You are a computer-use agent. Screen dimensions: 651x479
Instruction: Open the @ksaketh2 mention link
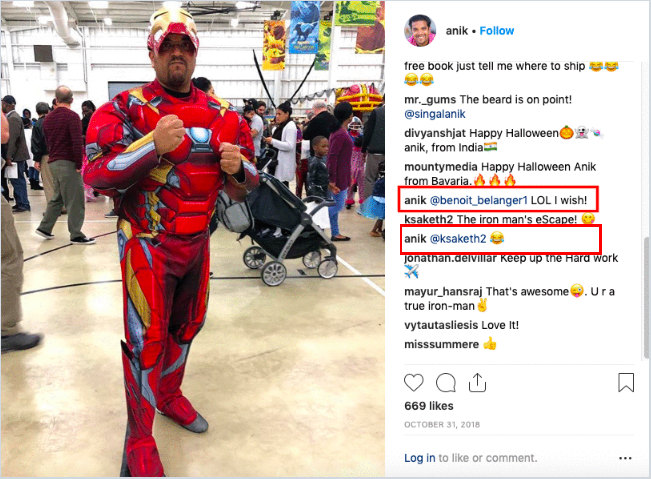pos(458,239)
